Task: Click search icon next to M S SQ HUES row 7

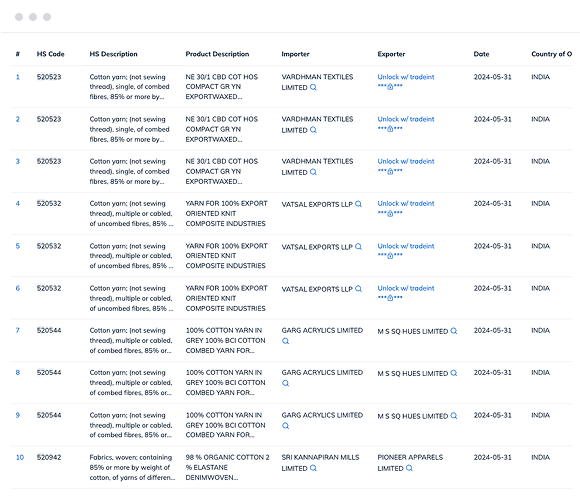Action: tap(454, 331)
